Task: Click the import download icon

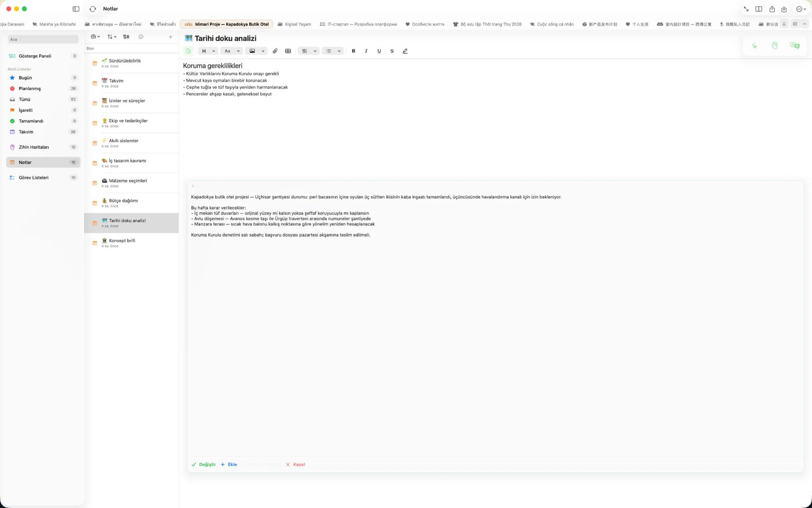Action: click(784, 9)
